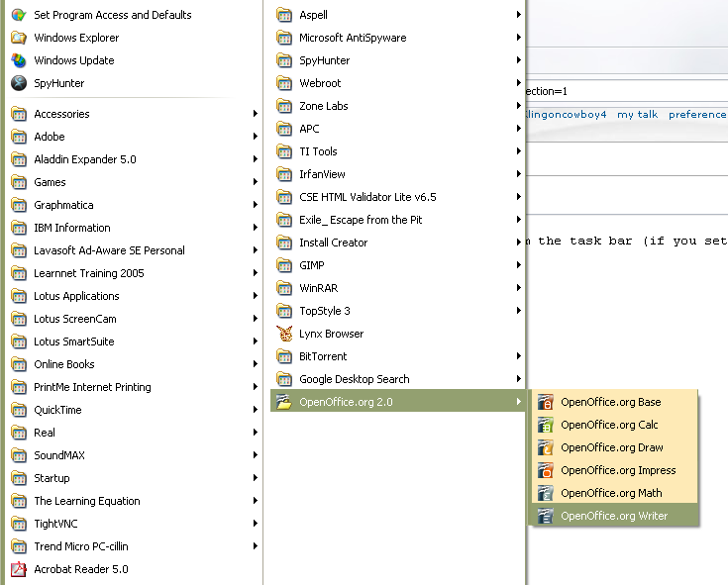Image resolution: width=728 pixels, height=585 pixels.
Task: Click the Acrobat Reader 5.0 icon
Action: (x=19, y=569)
